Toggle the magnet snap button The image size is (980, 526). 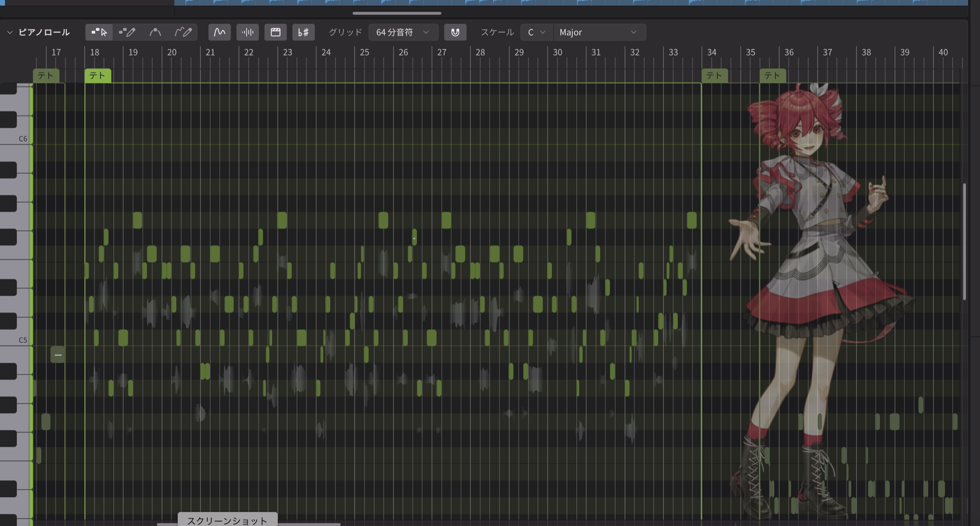455,32
